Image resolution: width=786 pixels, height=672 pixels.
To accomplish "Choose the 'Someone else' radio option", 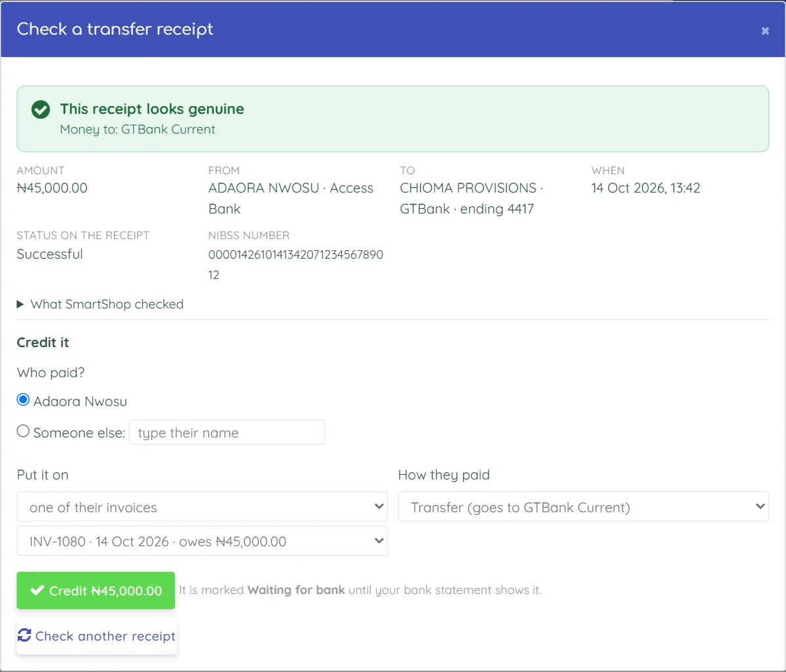I will coord(23,431).
